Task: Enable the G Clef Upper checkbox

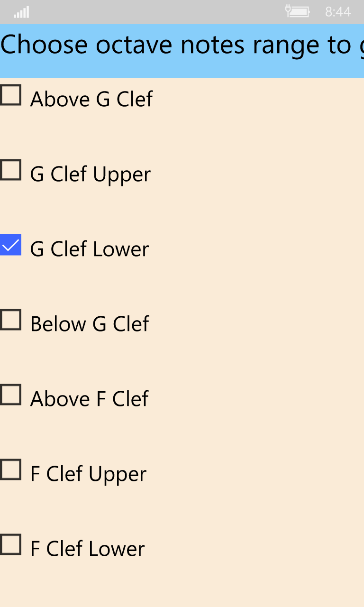Action: pos(10,170)
